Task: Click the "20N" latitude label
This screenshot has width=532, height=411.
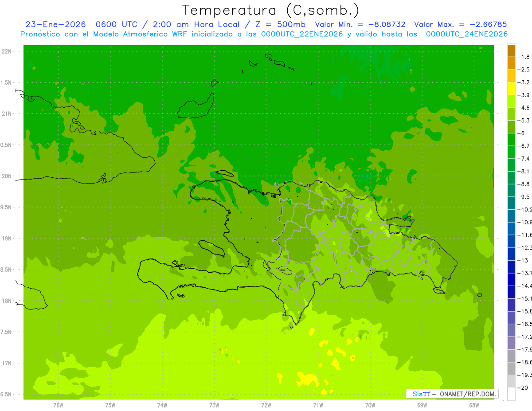Action: click(7, 176)
